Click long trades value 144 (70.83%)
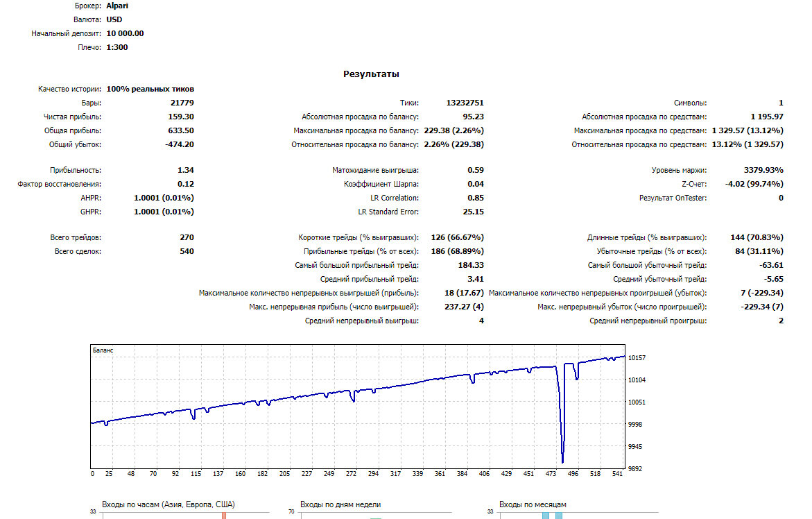This screenshot has height=519, width=812. tap(757, 237)
